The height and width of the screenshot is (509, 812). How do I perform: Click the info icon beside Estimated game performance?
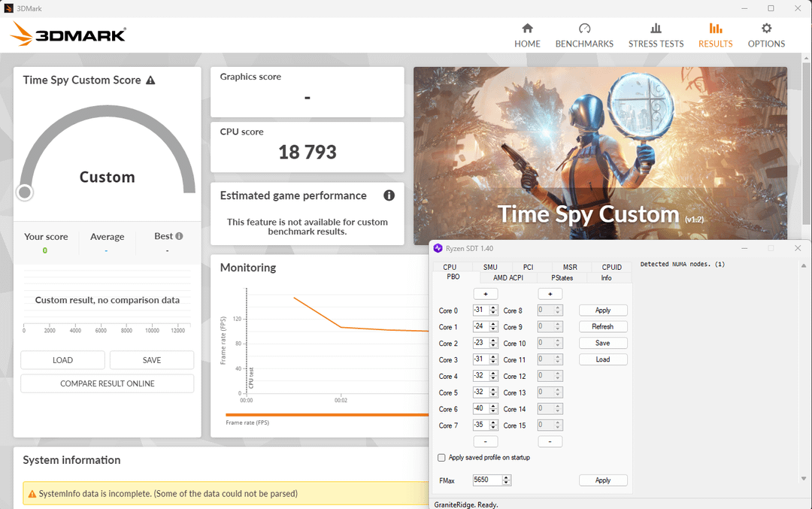tap(389, 195)
